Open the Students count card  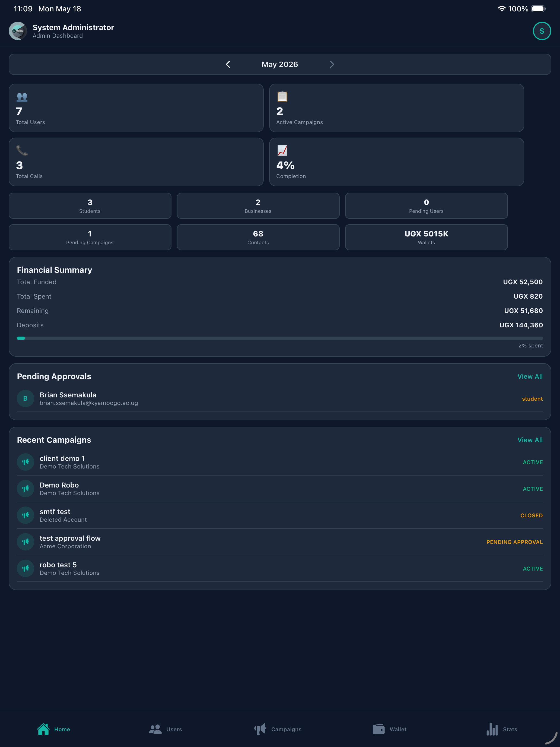(x=90, y=206)
